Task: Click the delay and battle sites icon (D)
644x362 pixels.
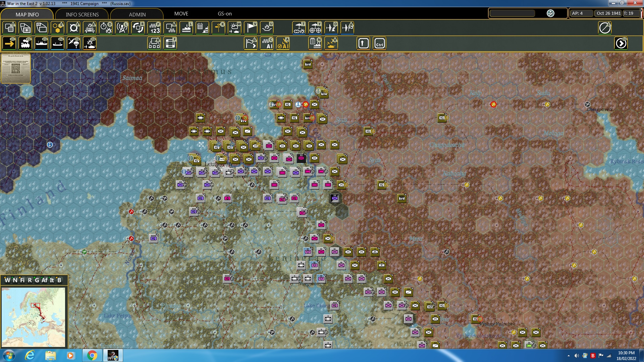Action: 106,28
